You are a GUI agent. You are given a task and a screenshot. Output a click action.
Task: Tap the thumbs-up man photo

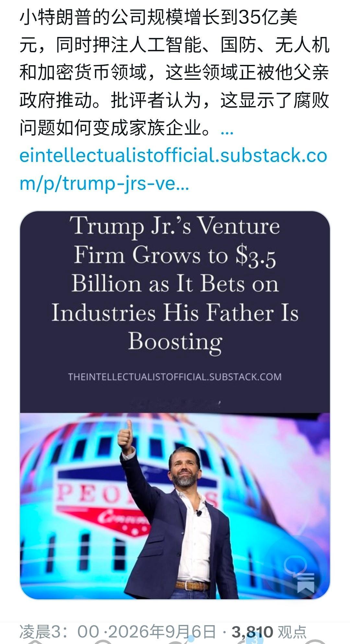pos(175,506)
